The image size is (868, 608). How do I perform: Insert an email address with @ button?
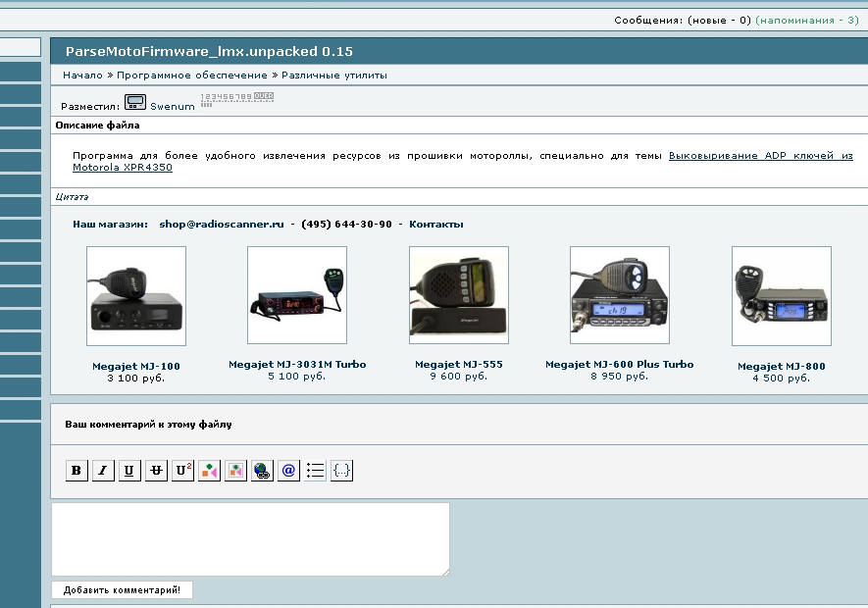coord(288,471)
